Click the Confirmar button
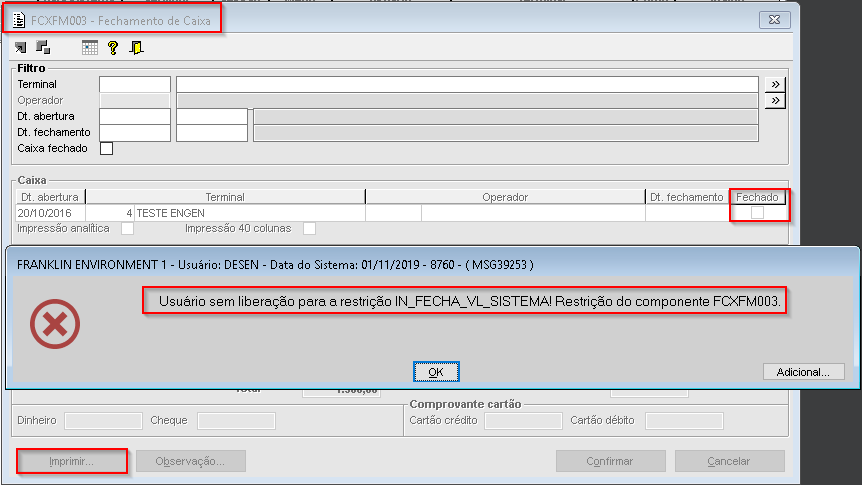This screenshot has height=485, width=862. 610,461
